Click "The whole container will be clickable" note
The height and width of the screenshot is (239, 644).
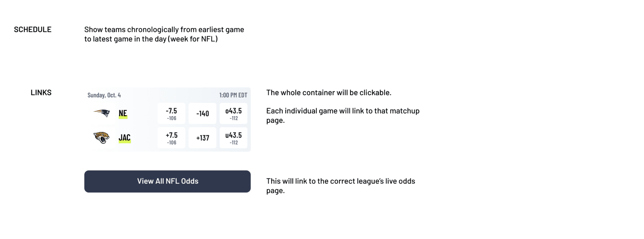[x=329, y=92]
